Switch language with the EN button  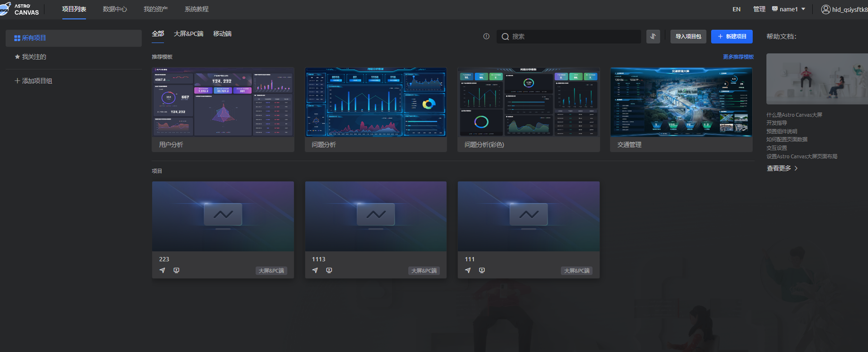tap(737, 9)
